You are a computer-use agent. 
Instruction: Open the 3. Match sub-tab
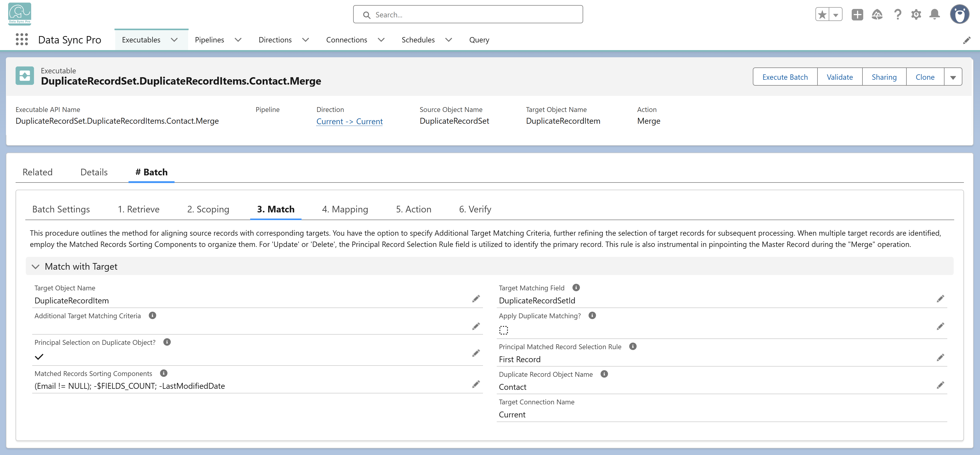[x=276, y=209]
